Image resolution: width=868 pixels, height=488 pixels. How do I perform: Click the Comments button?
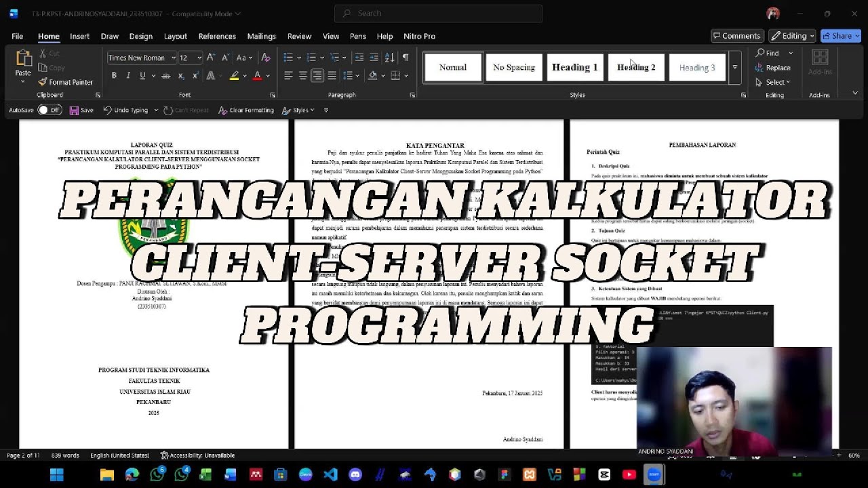tap(737, 36)
